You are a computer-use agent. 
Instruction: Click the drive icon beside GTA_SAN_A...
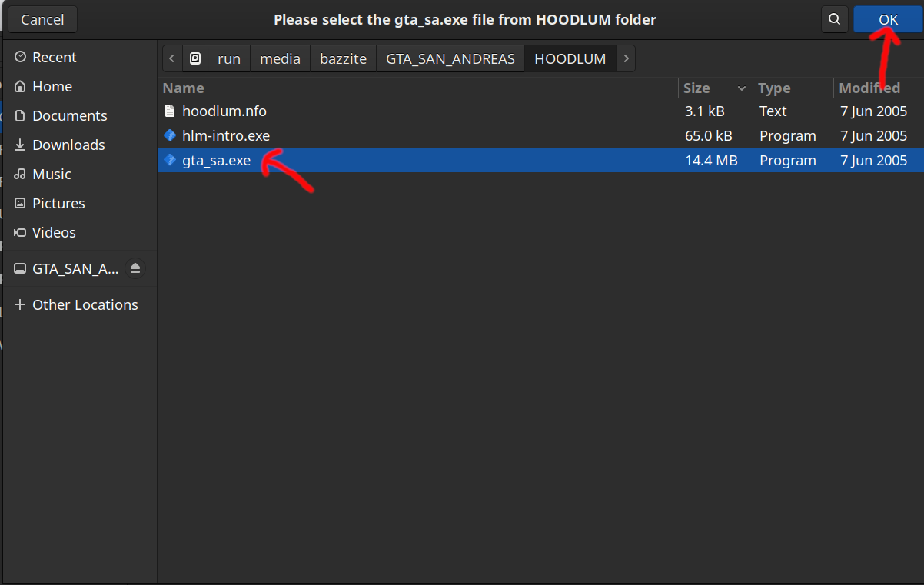click(x=20, y=268)
